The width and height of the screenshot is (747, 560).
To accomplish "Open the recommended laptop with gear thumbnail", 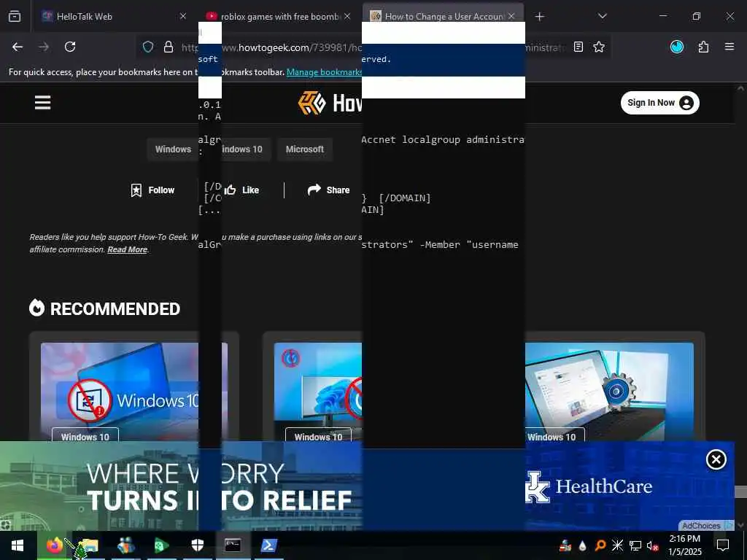I will tap(609, 392).
